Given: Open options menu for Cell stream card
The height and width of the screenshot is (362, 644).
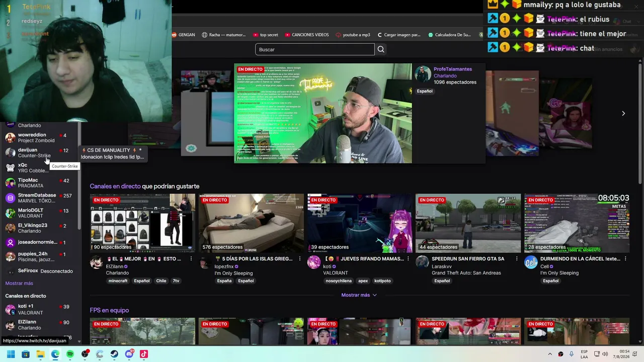Looking at the screenshot, I should pyautogui.click(x=625, y=259).
